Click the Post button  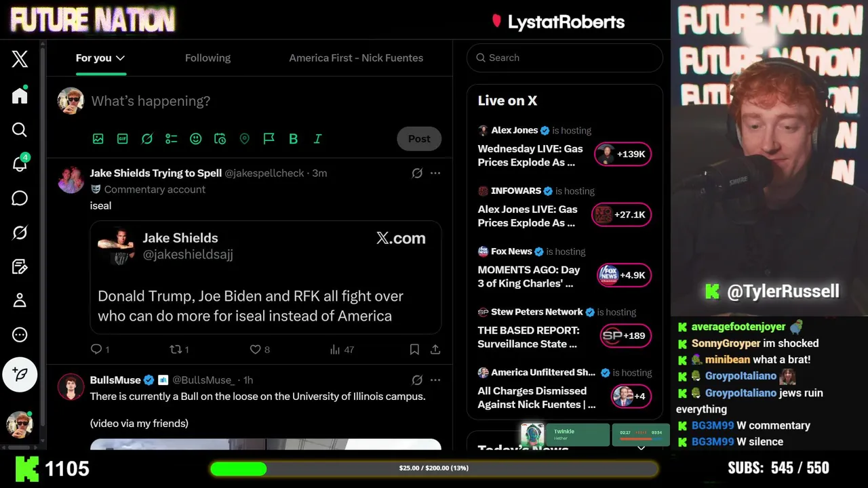(x=419, y=138)
